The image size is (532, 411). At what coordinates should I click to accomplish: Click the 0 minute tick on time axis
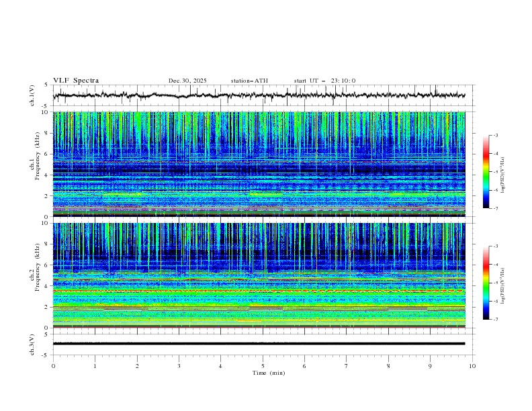click(x=53, y=366)
